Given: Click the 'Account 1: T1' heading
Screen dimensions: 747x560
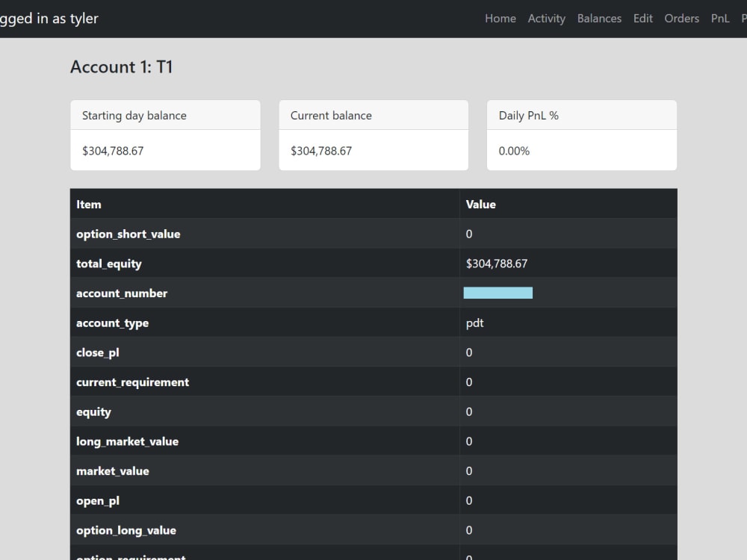Looking at the screenshot, I should point(122,66).
